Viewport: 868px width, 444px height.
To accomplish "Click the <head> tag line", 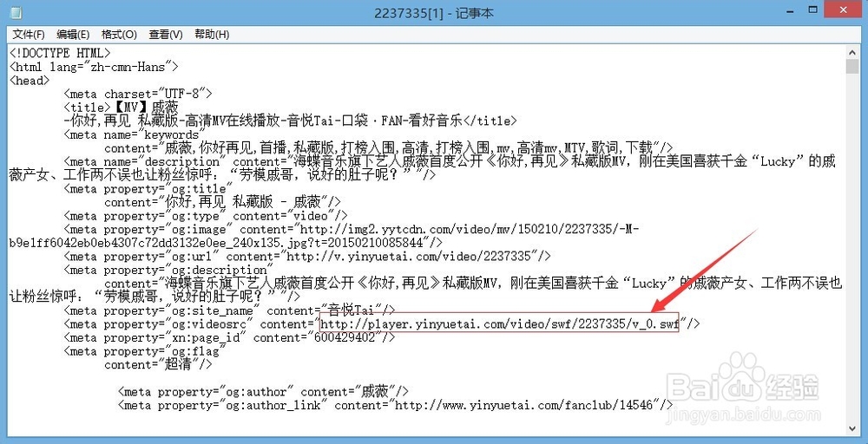I will (30, 81).
